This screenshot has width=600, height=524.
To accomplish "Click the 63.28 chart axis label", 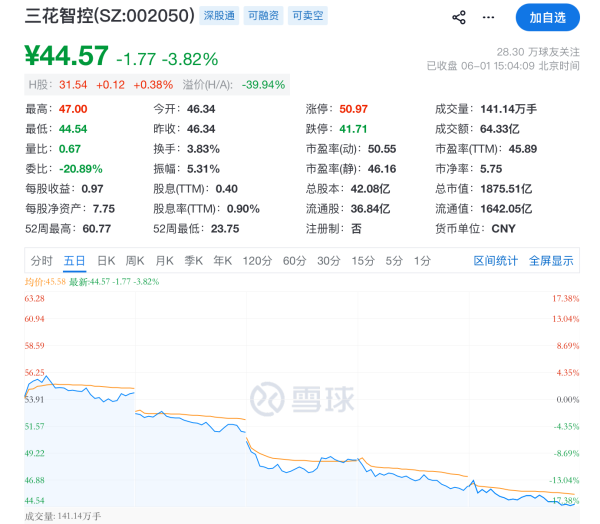I will tap(34, 298).
